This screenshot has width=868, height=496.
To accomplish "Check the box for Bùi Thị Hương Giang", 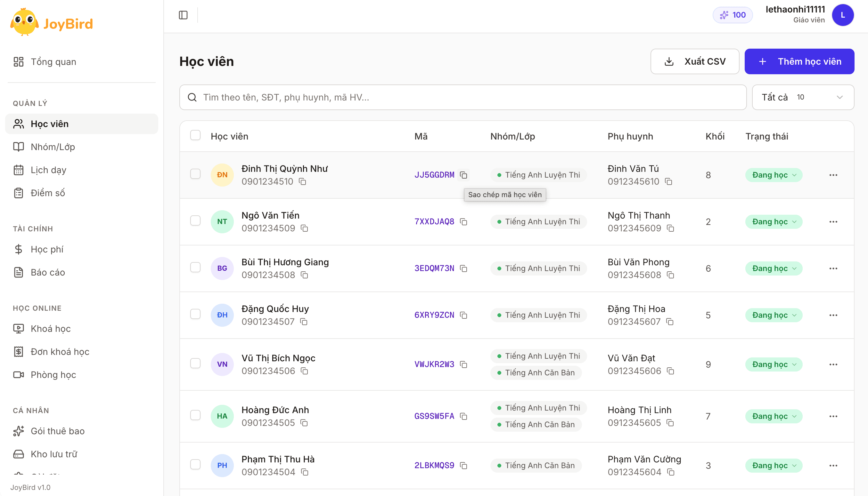I will tap(195, 267).
